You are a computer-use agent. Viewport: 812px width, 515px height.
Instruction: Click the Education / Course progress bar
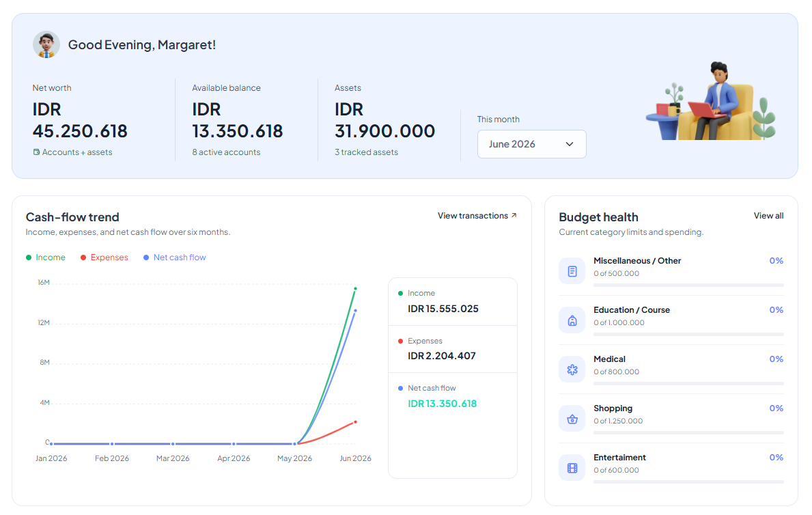click(689, 334)
